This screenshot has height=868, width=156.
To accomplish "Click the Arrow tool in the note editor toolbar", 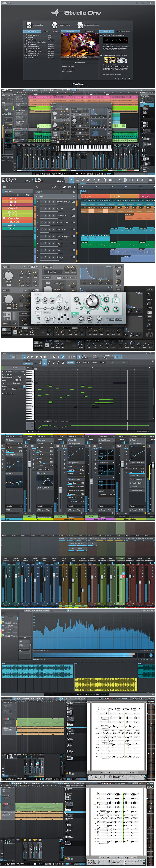I will 24,357.
